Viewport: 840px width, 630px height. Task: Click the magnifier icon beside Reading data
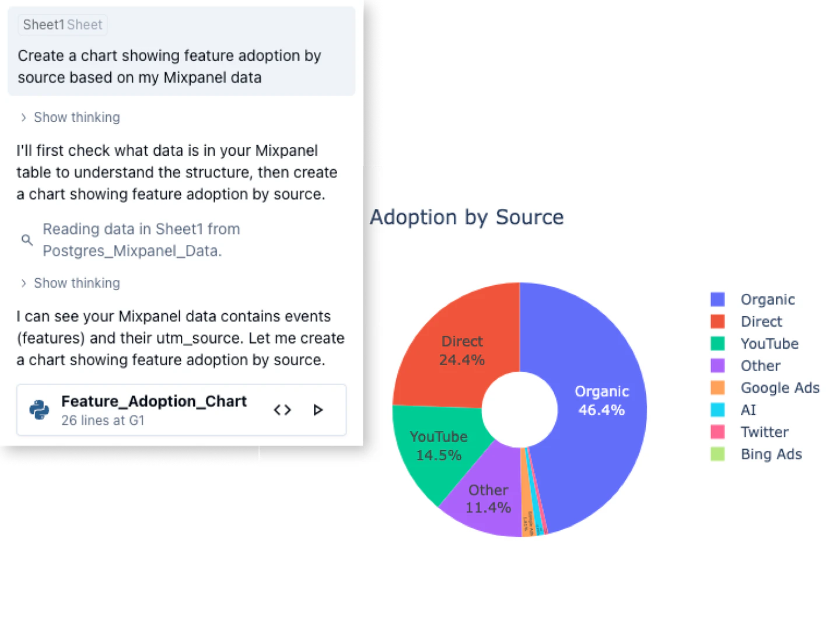(27, 240)
